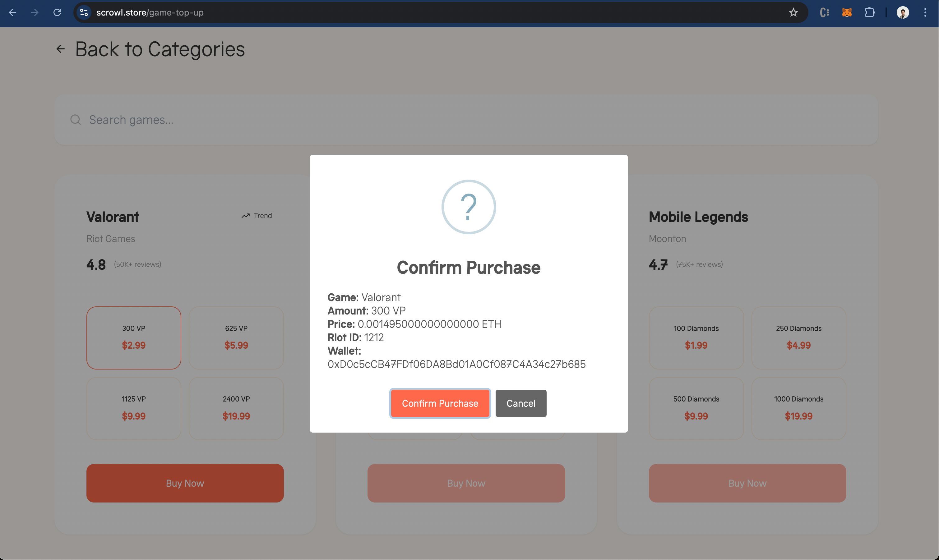Image resolution: width=939 pixels, height=560 pixels.
Task: Click the Trend label on Valorant card
Action: pyautogui.click(x=263, y=215)
